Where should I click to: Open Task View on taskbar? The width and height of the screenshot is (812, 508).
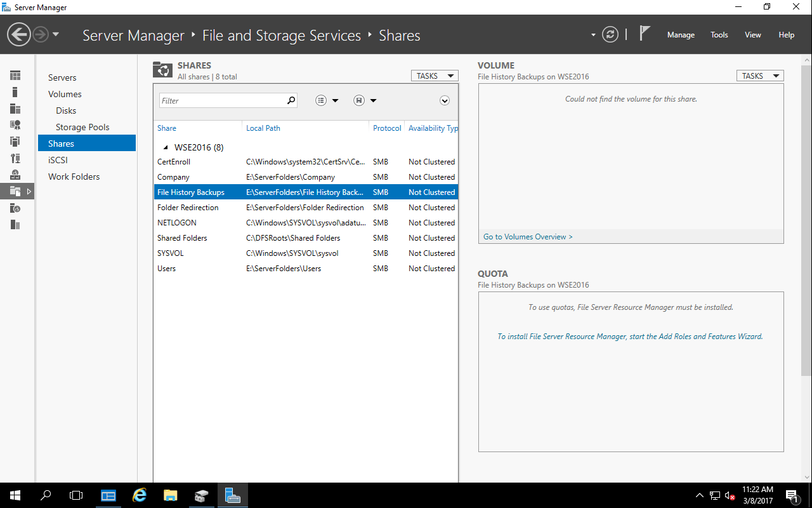pos(76,495)
